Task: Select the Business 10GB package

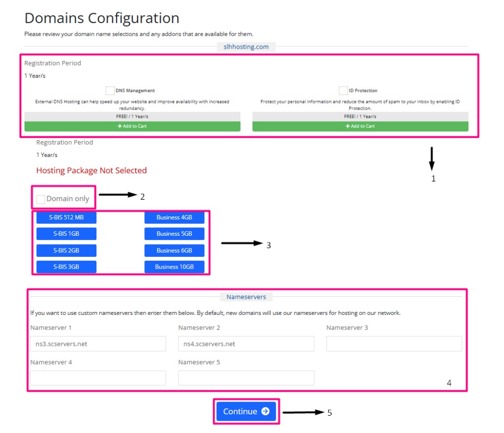Action: 174,267
